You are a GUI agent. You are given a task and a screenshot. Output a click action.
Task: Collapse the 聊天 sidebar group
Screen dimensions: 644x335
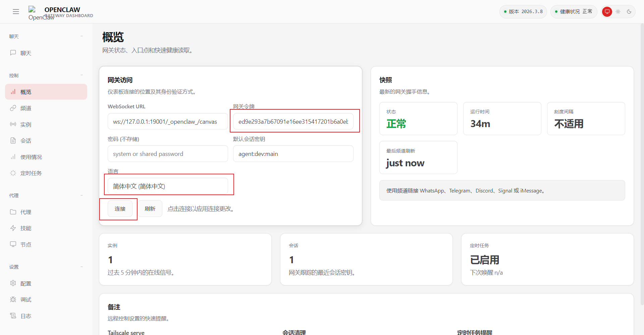46,36
